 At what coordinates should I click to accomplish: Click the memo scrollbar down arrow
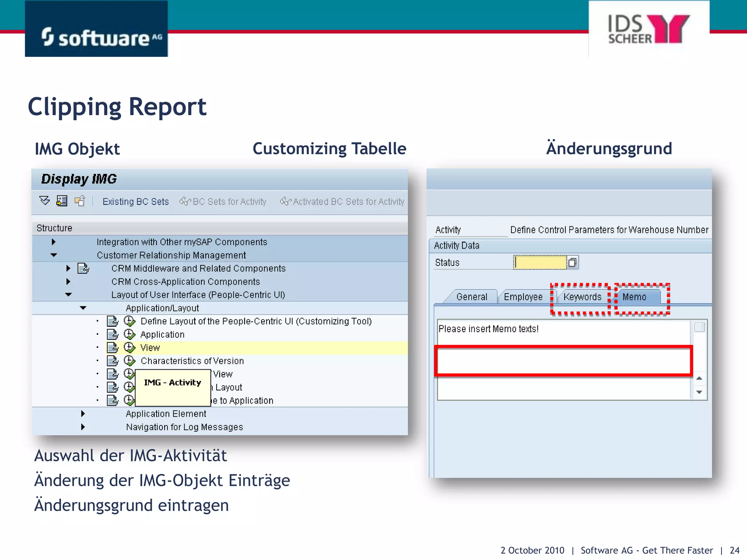(699, 392)
